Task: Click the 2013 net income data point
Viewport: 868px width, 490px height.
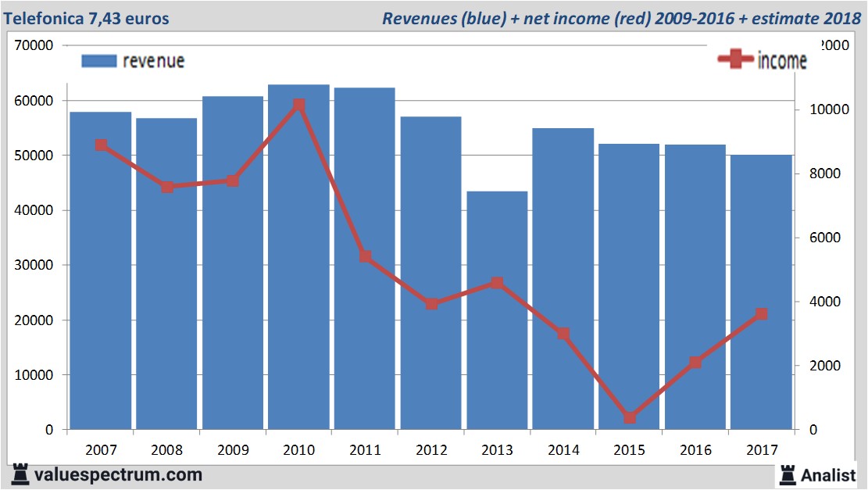Action: pyautogui.click(x=497, y=283)
